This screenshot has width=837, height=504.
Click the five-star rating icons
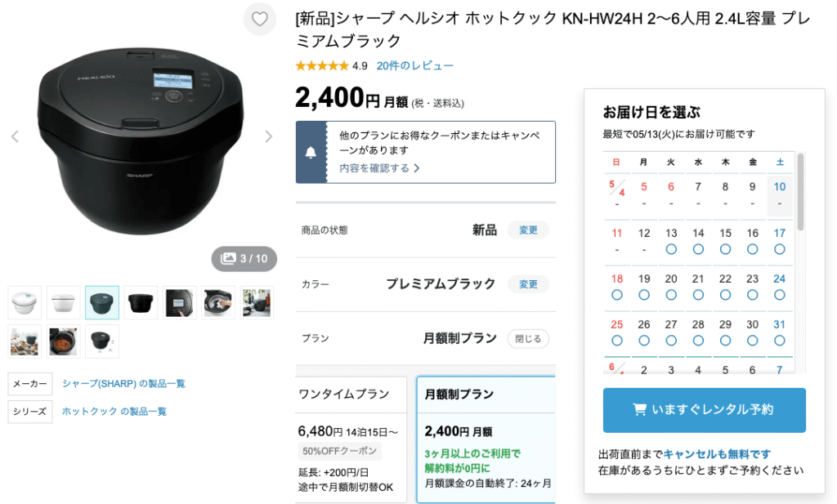click(x=322, y=65)
